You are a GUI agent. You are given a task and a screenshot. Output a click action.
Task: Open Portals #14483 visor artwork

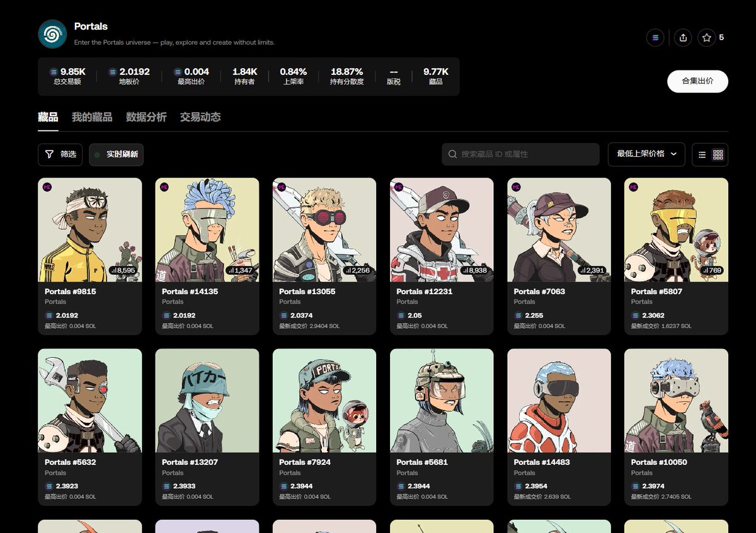click(559, 401)
